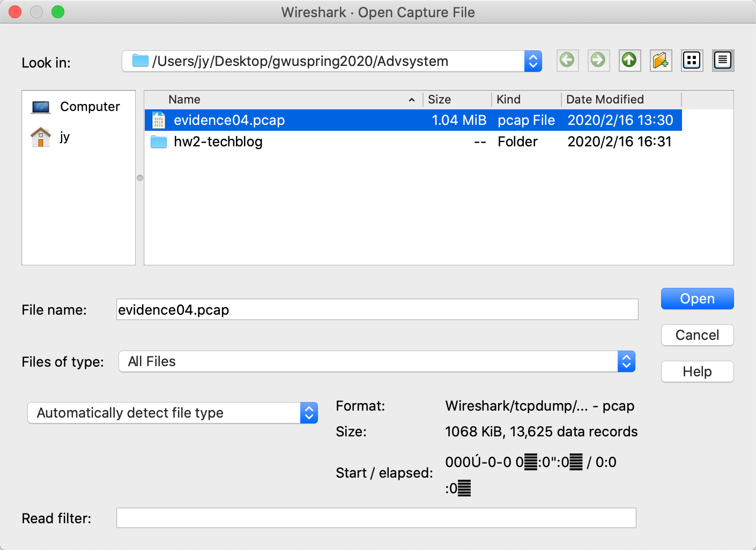Image resolution: width=756 pixels, height=550 pixels.
Task: Click the Cancel button
Action: [x=697, y=335]
